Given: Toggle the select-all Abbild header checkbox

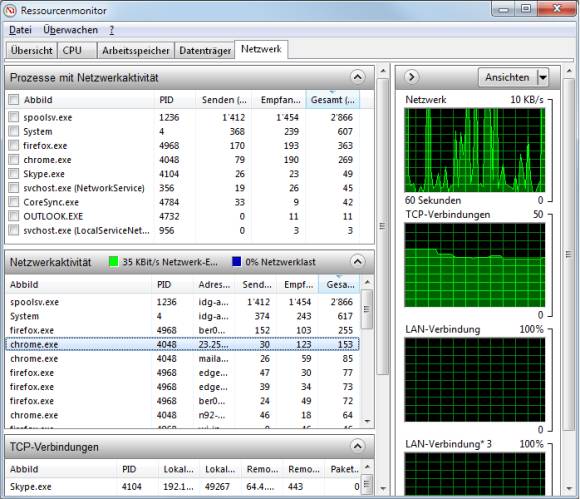Looking at the screenshot, I should [x=14, y=100].
